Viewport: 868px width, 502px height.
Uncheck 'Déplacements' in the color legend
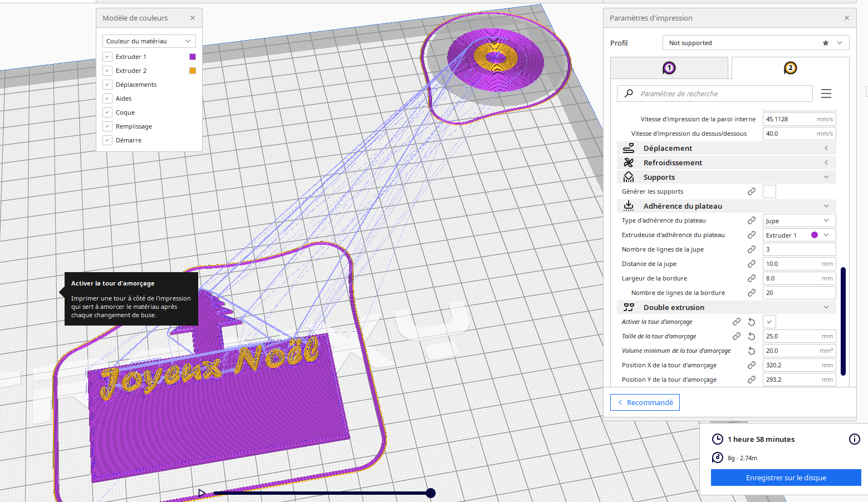[x=107, y=85]
